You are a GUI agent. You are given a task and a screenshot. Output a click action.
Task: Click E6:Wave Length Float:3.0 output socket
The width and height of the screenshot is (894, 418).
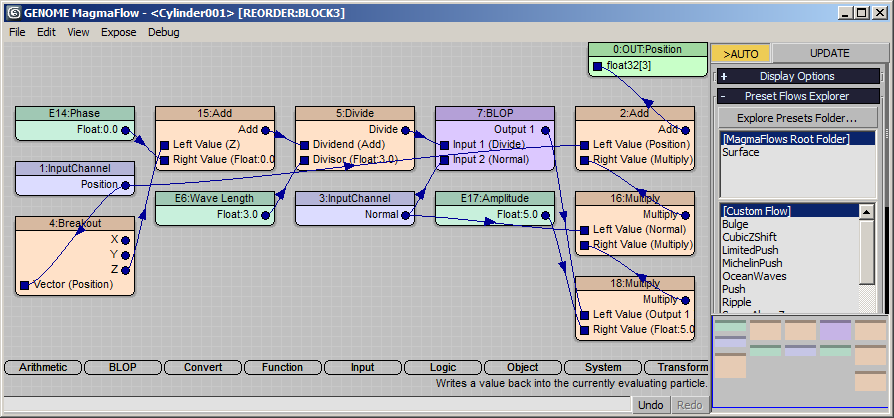tap(265, 216)
